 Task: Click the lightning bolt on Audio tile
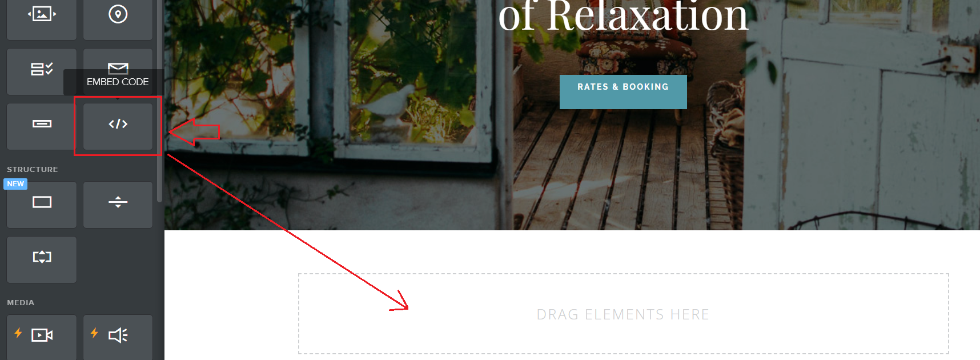coord(94,333)
